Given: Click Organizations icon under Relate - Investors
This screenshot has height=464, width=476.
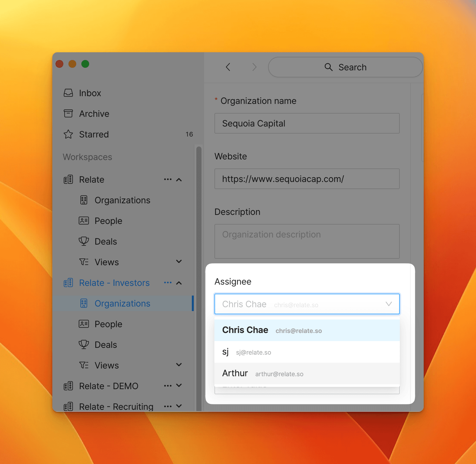Looking at the screenshot, I should (84, 303).
